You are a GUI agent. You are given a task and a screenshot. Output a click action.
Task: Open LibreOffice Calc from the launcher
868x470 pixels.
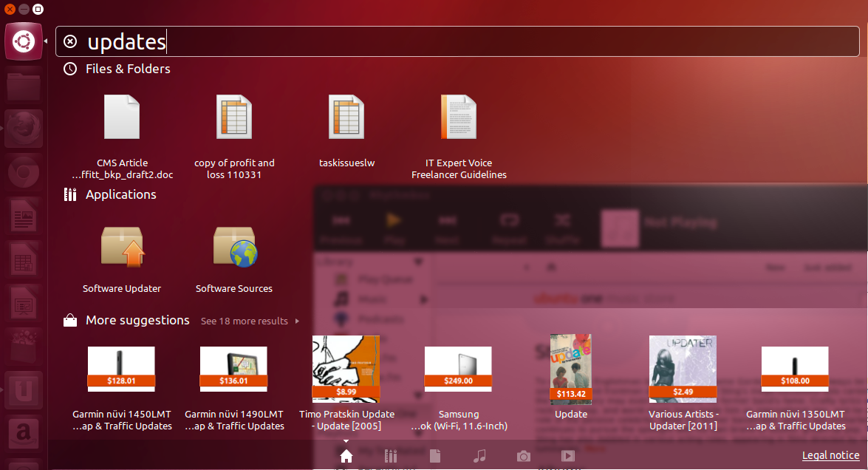tap(23, 259)
